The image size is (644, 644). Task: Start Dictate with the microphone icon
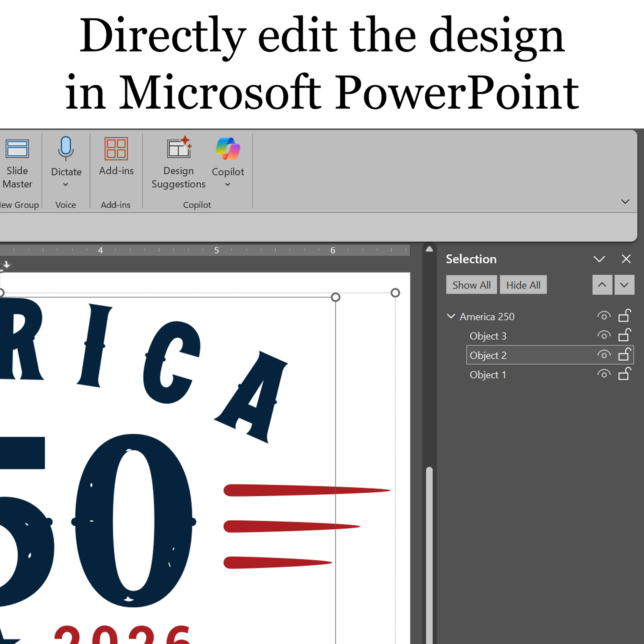point(66,149)
